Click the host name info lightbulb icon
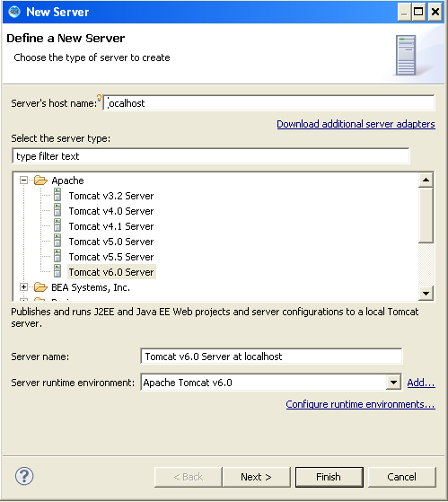The width and height of the screenshot is (448, 502). pyautogui.click(x=99, y=98)
